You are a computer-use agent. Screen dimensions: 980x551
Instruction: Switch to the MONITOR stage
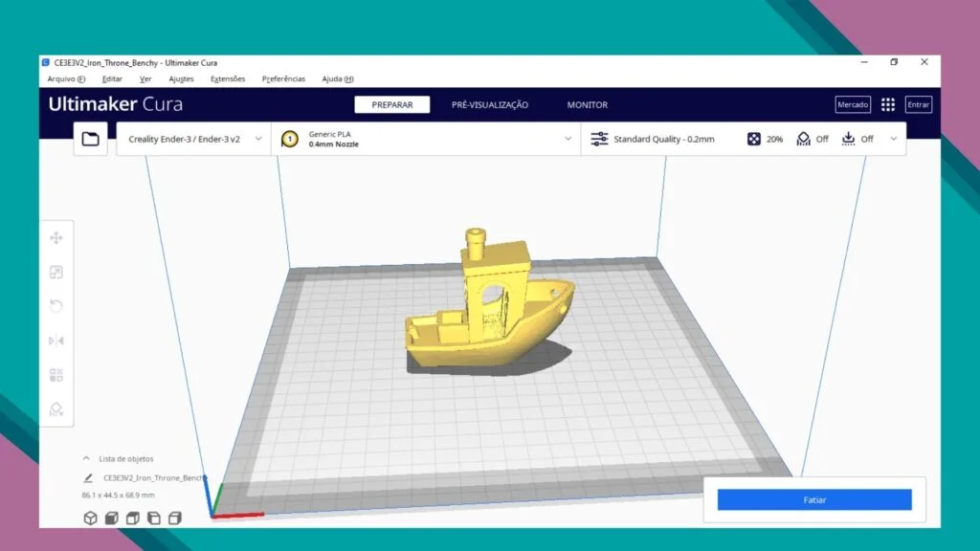[x=587, y=105]
